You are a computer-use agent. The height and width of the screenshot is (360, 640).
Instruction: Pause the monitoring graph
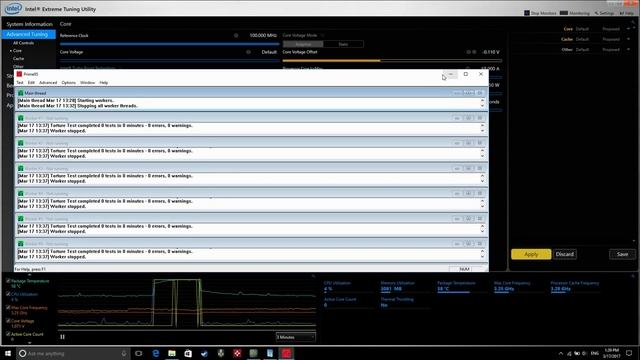point(62,337)
